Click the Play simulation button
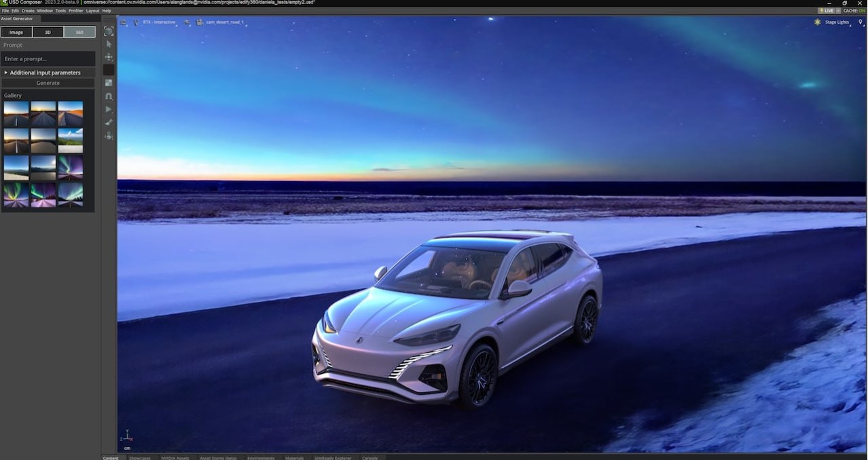 (x=109, y=109)
